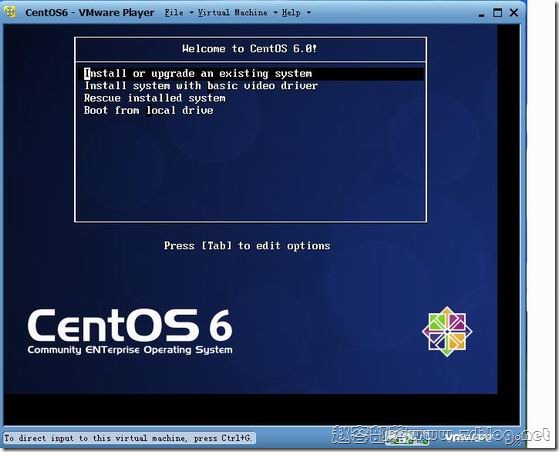The image size is (559, 452).
Task: Close the VMware Player window
Action: point(514,13)
